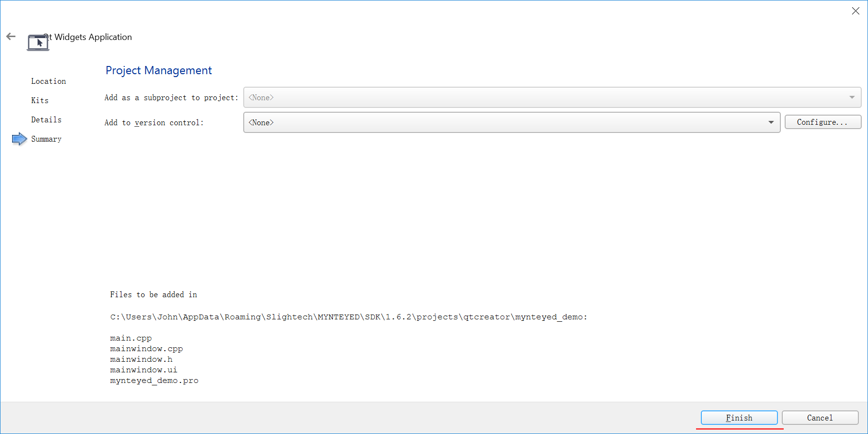
Task: Open the version control dropdown
Action: tap(512, 122)
